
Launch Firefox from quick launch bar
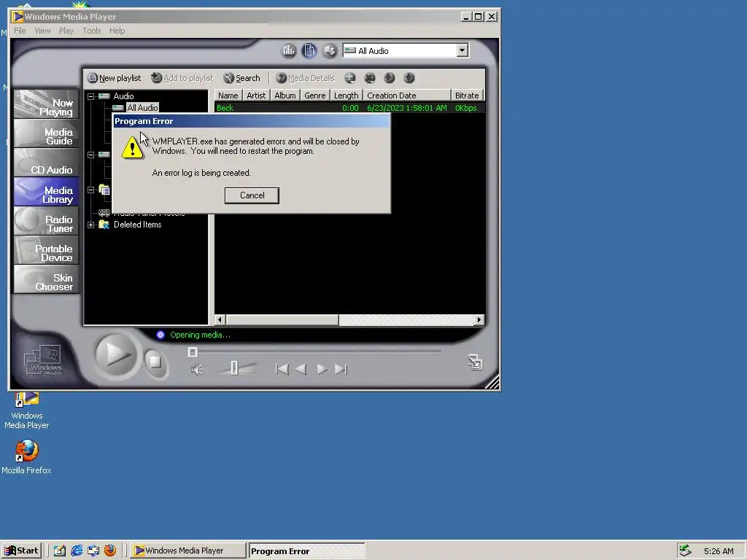click(110, 551)
